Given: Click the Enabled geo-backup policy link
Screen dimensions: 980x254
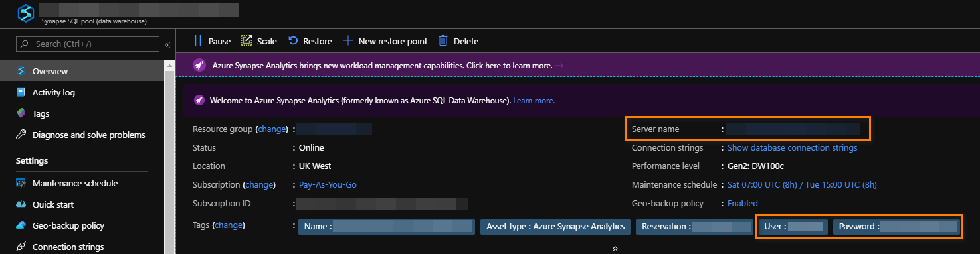Looking at the screenshot, I should [742, 203].
